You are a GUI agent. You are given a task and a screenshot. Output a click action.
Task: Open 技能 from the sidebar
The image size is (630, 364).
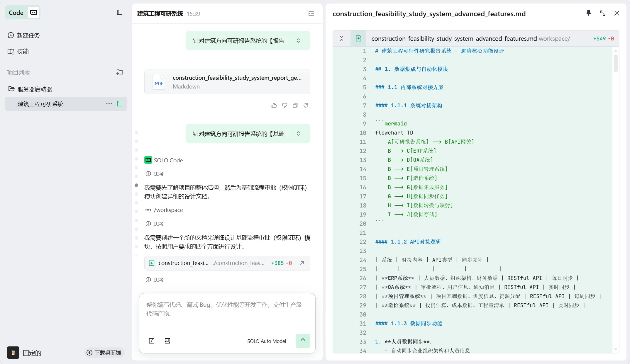coord(23,51)
